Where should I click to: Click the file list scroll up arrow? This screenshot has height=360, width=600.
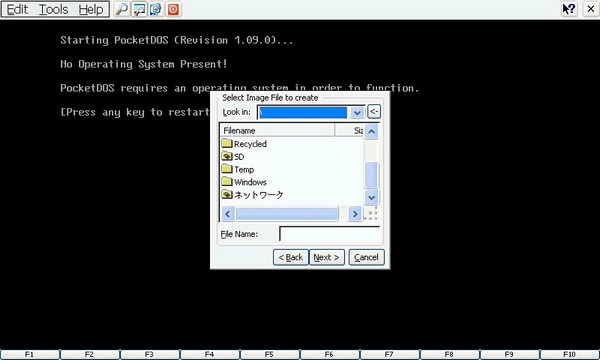click(x=371, y=131)
